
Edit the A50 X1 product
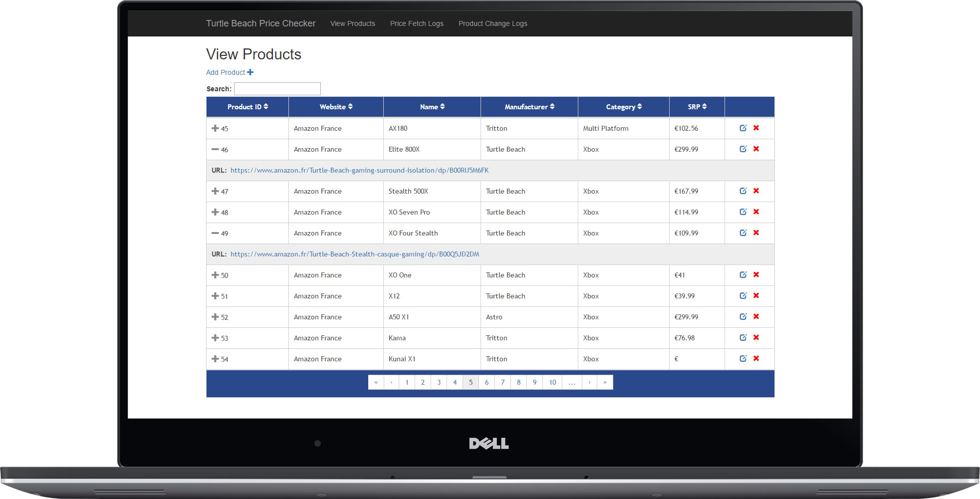(743, 316)
